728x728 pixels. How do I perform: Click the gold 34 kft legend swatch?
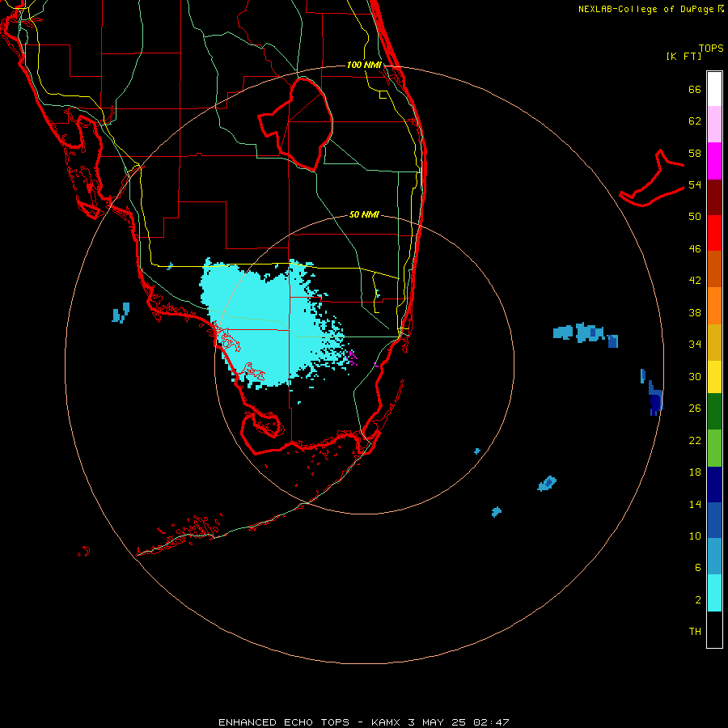pos(714,342)
